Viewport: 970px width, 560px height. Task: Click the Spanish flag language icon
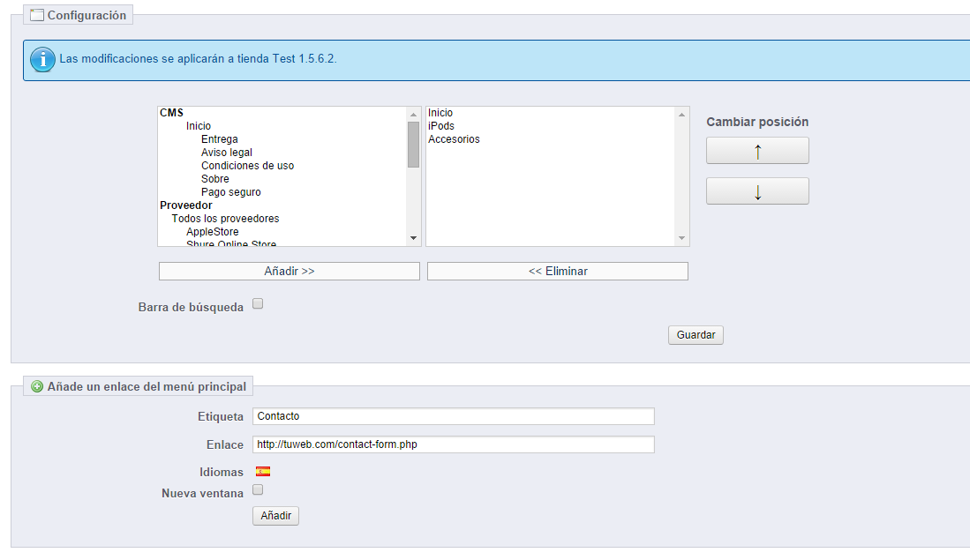pos(262,472)
